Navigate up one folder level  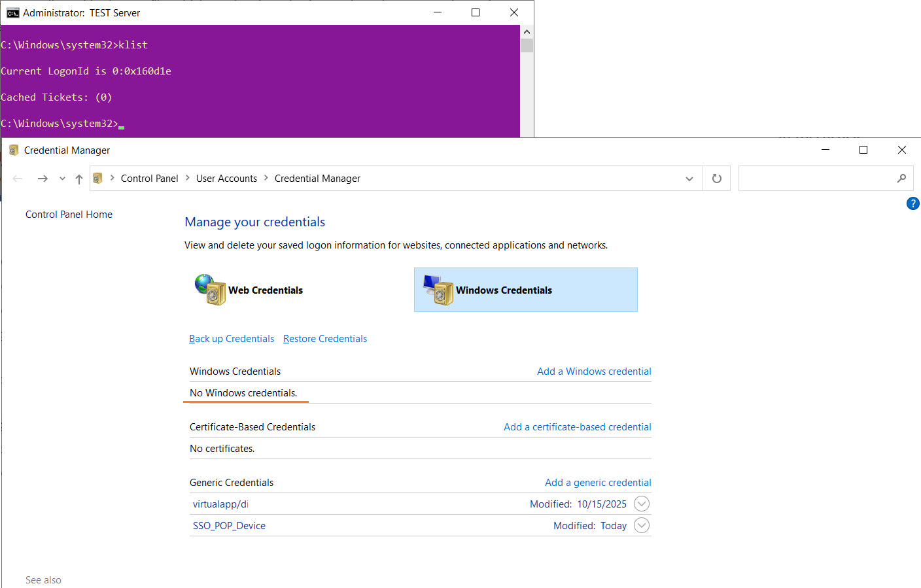(78, 178)
